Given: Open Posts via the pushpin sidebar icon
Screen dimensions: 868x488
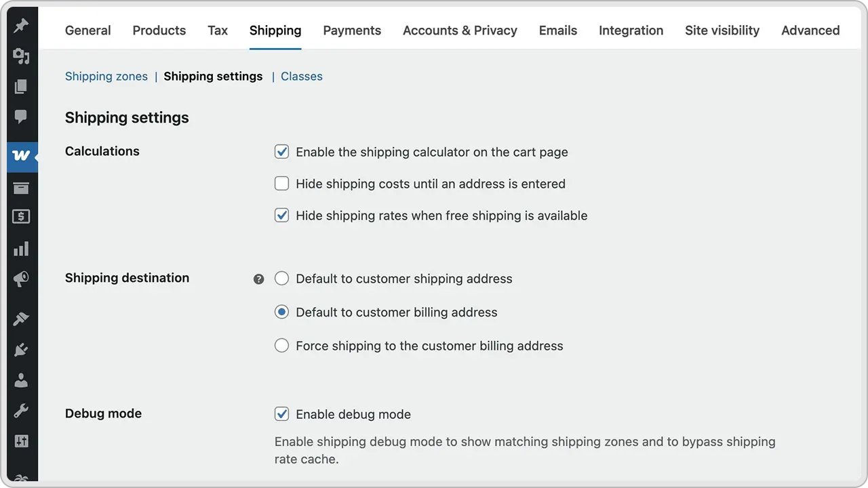Looking at the screenshot, I should (21, 26).
